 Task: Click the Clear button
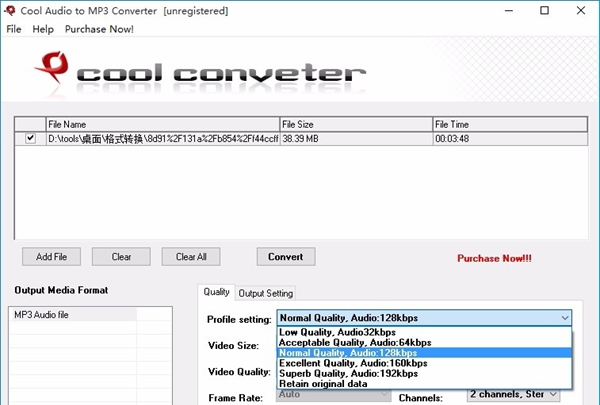121,256
